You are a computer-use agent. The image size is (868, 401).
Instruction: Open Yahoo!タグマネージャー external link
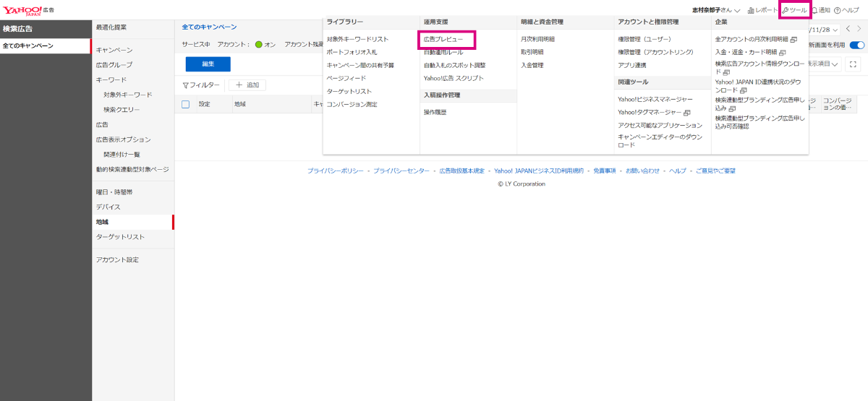[x=654, y=112]
